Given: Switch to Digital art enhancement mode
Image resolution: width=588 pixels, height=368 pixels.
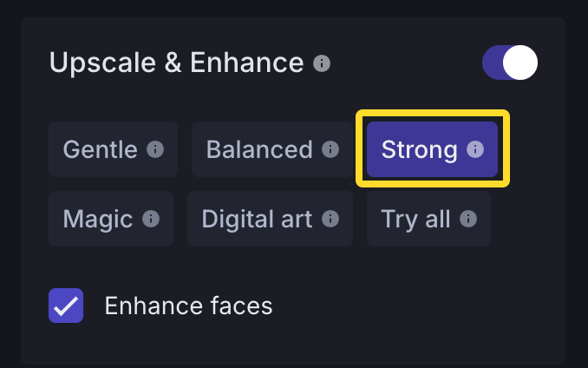Looking at the screenshot, I should 270,219.
